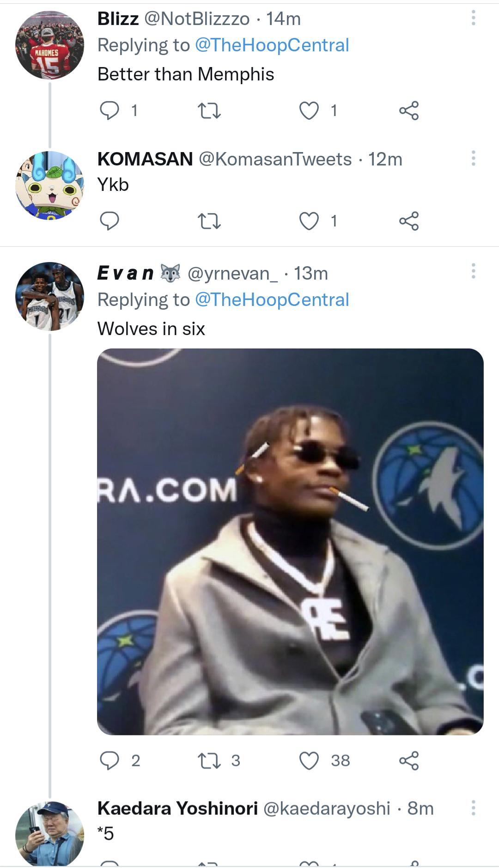This screenshot has width=499, height=868.
Task: Retweet Blizz's 'Better than Memphis' tweet
Action: click(x=209, y=111)
